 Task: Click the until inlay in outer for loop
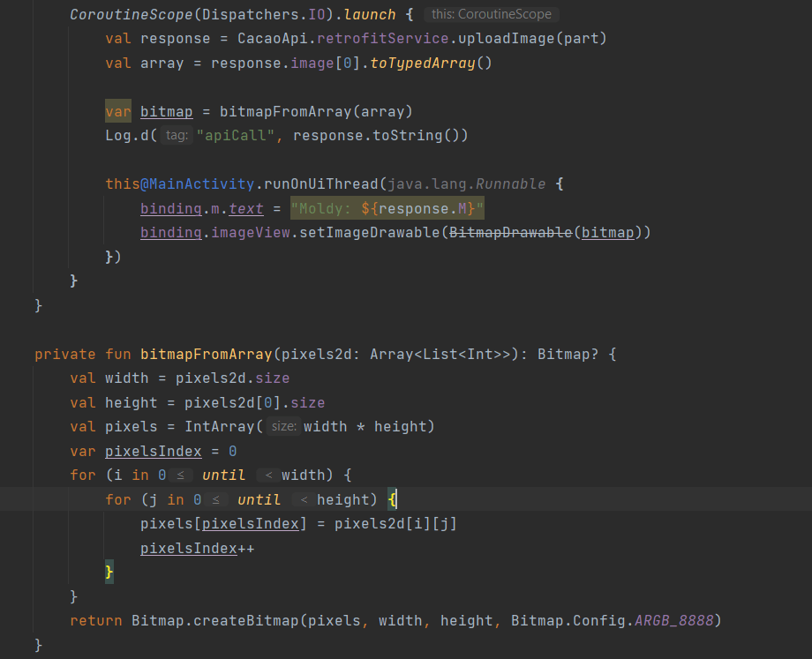click(x=223, y=474)
